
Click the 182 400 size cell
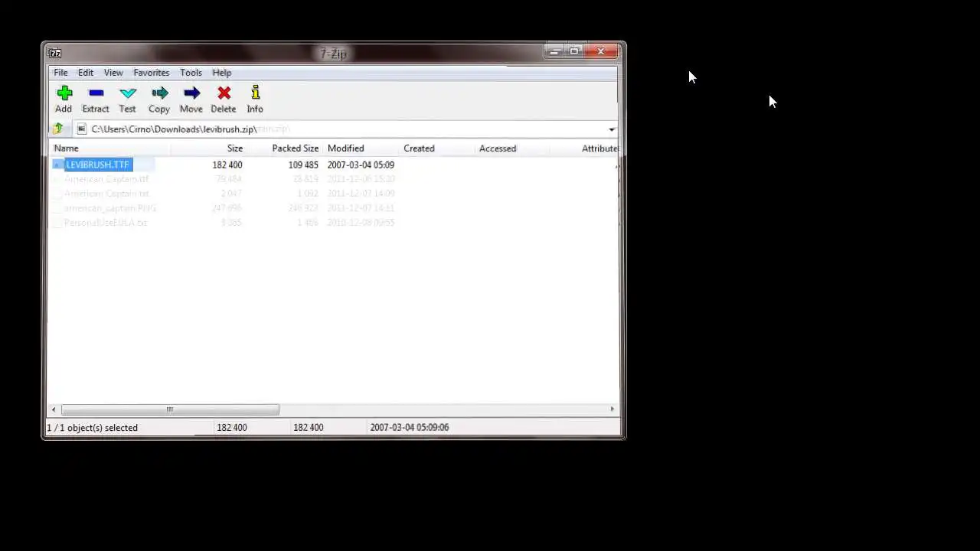pyautogui.click(x=227, y=165)
